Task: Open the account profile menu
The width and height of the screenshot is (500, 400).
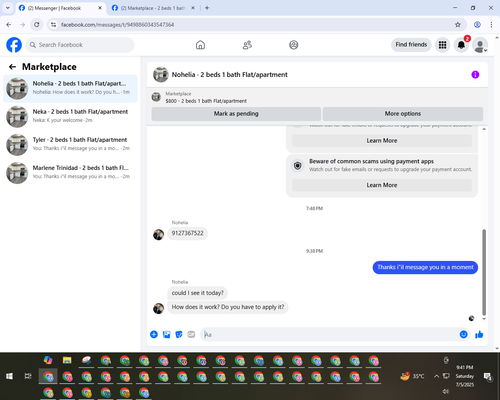Action: [x=480, y=45]
